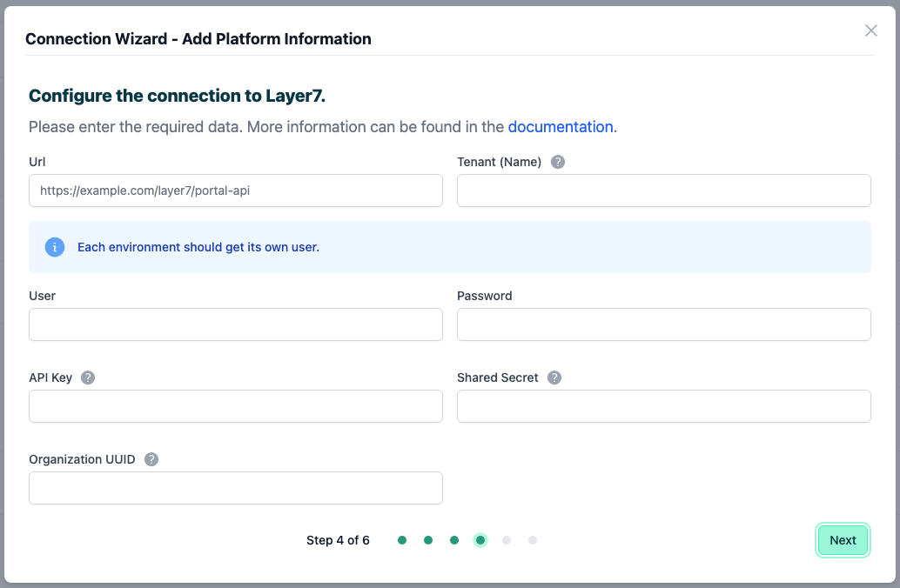Click the help icon beside API Key
Viewport: 900px width, 588px height.
pyautogui.click(x=87, y=378)
